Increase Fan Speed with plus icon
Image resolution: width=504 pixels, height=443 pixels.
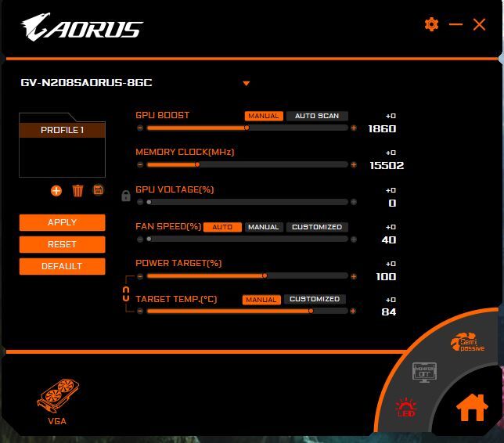pyautogui.click(x=354, y=240)
